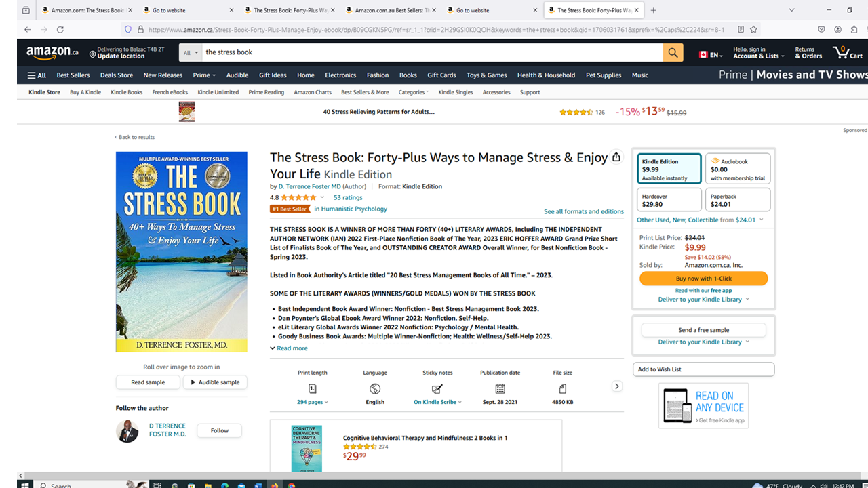Open the '53 ratings' link
868x488 pixels.
click(348, 198)
